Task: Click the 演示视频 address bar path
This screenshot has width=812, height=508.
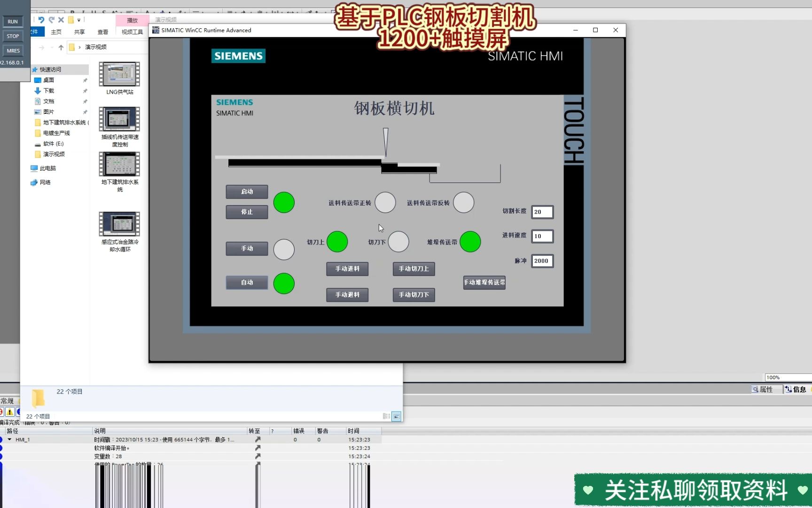Action: [x=96, y=47]
